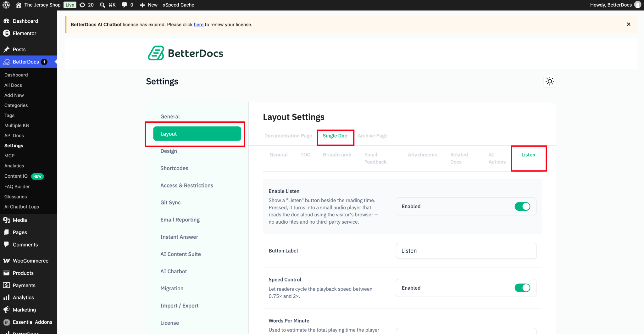Open General settings section

(170, 116)
